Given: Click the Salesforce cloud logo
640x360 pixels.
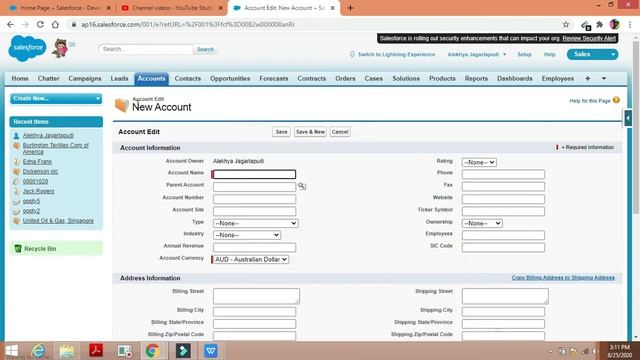Looking at the screenshot, I should coord(27,48).
